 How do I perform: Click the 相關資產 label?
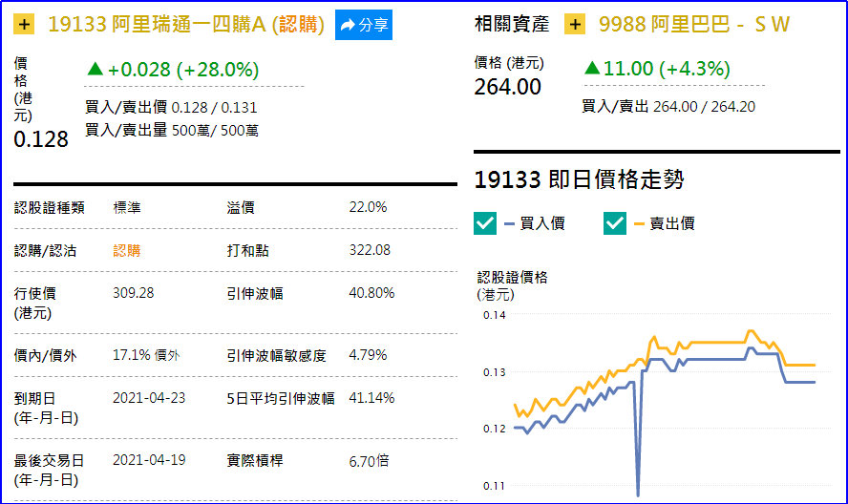coord(512,24)
